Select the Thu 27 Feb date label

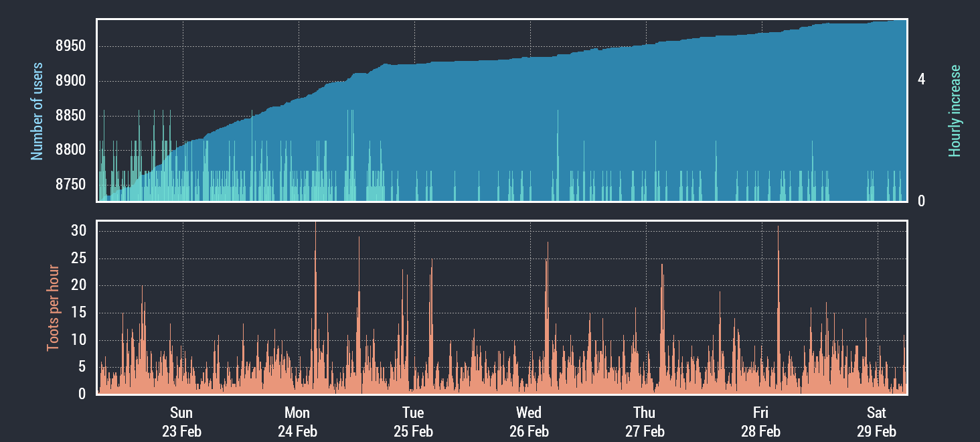[645, 422]
